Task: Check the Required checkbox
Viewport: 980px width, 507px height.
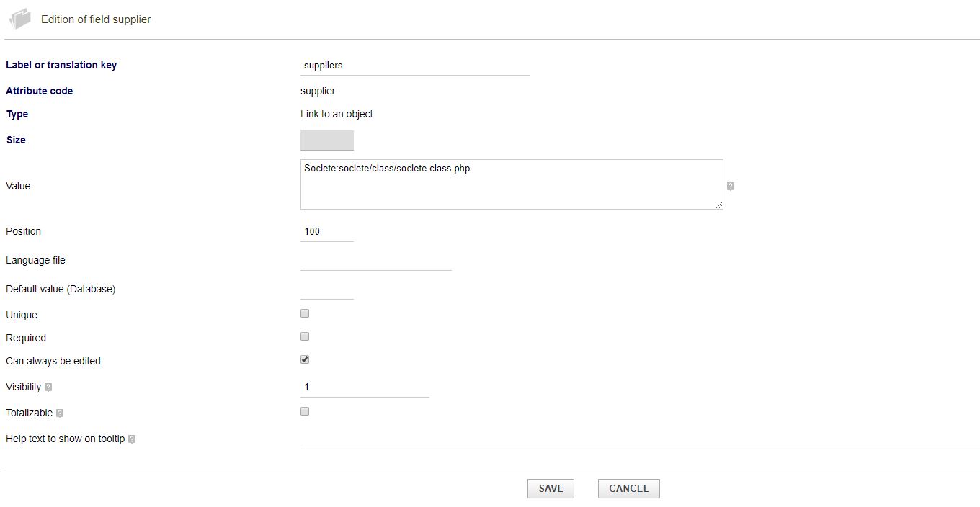Action: 305,337
